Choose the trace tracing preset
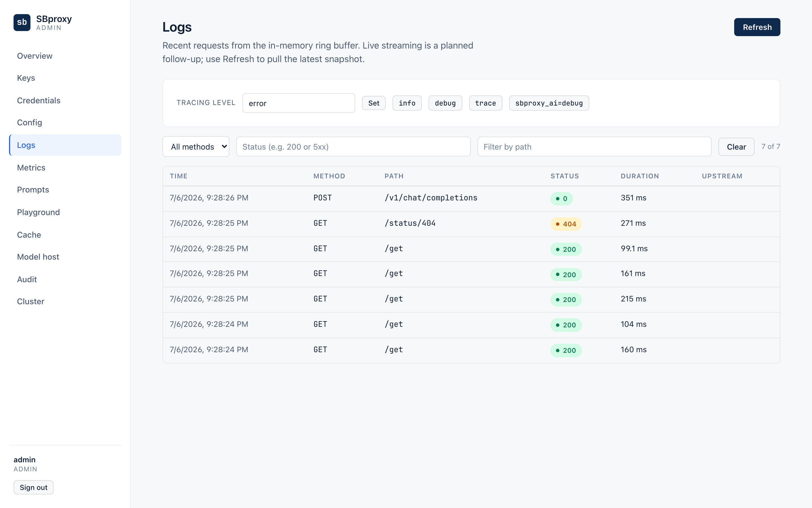The image size is (812, 508). 486,103
